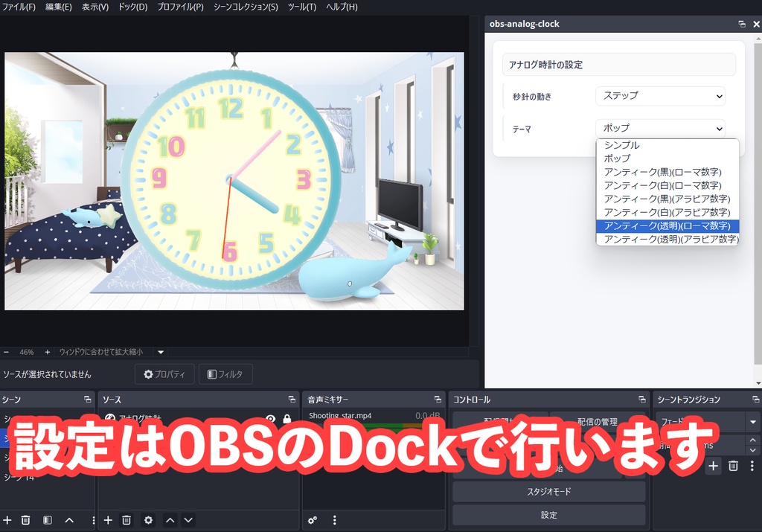Open advanced audio settings gear in 音声ミキサー
This screenshot has height=532, width=762.
pyautogui.click(x=312, y=519)
